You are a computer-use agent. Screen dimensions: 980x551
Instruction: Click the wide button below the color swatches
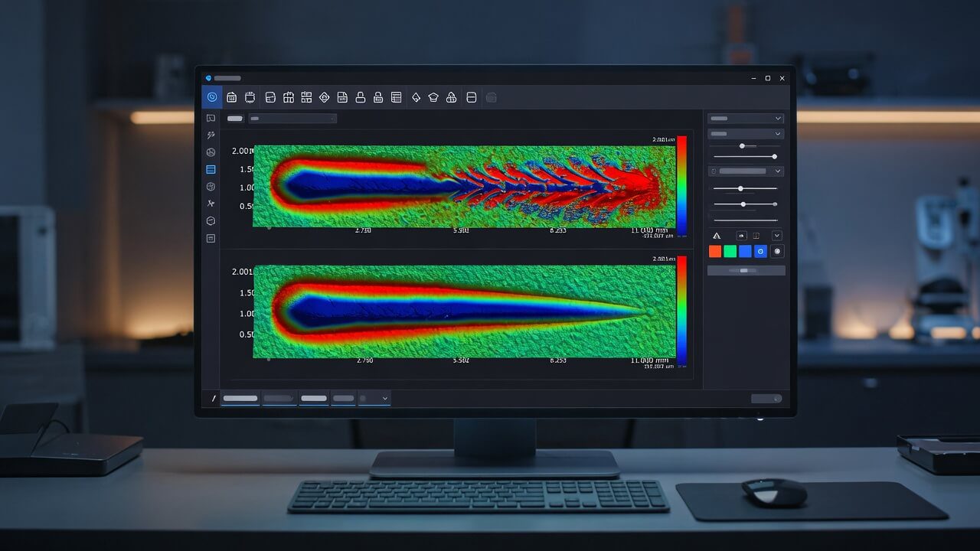(x=746, y=270)
